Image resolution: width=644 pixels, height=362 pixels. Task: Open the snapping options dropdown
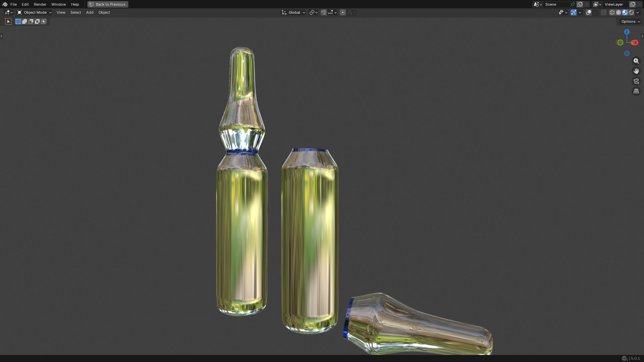pos(332,12)
